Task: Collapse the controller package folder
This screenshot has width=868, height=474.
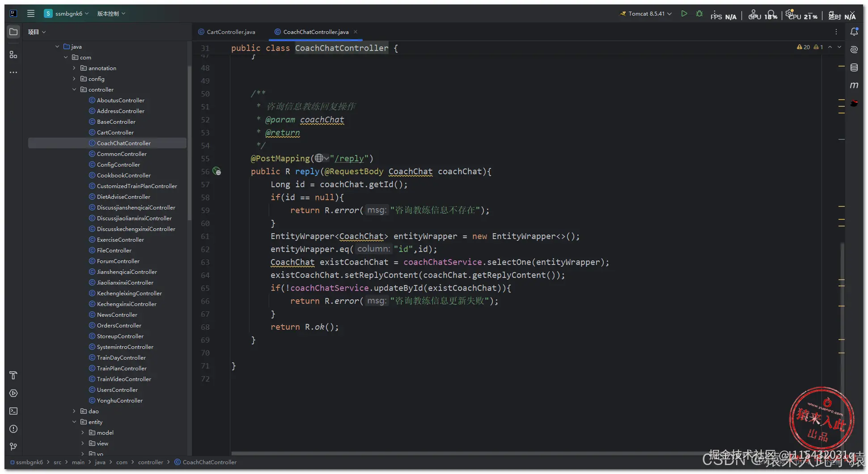Action: 74,90
